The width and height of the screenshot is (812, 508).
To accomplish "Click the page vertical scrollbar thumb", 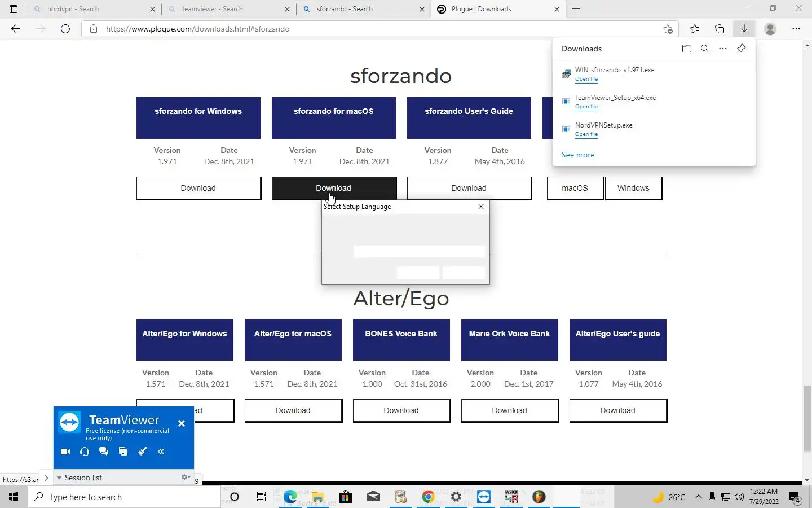I will tap(807, 418).
